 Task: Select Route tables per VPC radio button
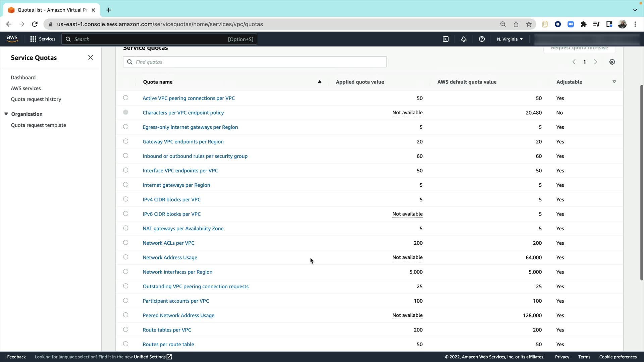coord(125,329)
